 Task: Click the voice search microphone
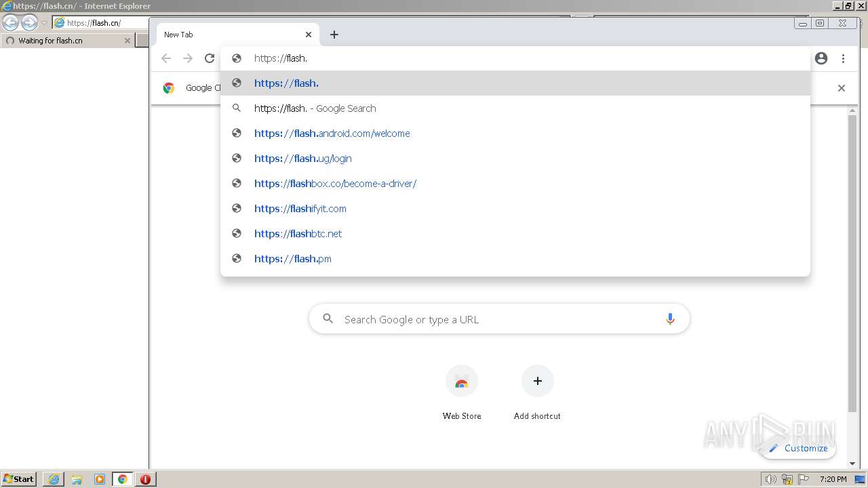tap(670, 319)
